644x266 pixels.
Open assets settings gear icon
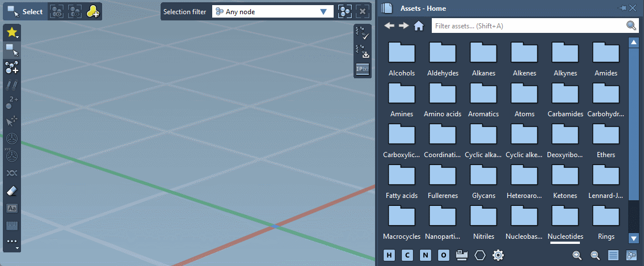[498, 255]
